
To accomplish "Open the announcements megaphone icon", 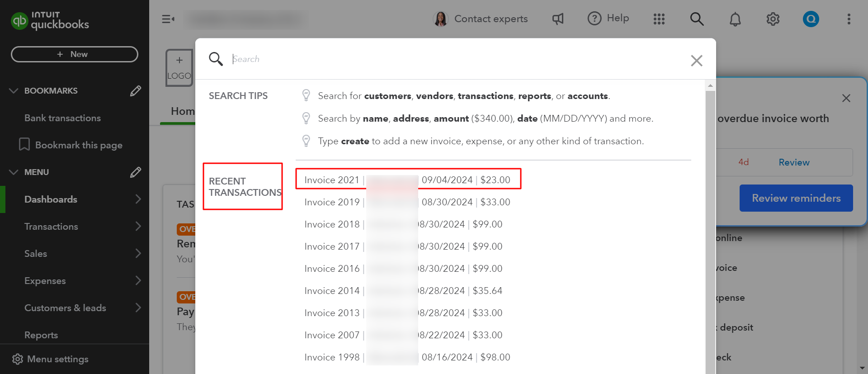I will pos(558,19).
